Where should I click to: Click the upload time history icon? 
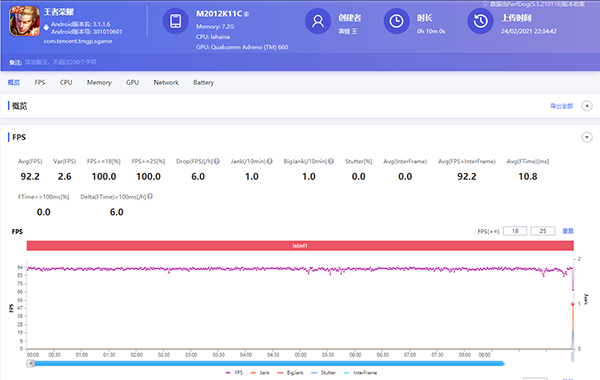pos(481,21)
